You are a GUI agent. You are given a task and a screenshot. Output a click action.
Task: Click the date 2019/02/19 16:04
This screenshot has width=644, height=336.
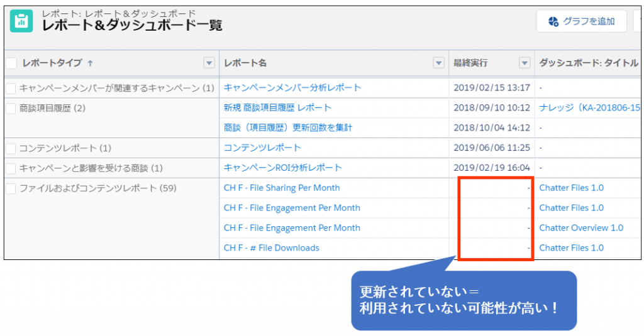pyautogui.click(x=492, y=168)
